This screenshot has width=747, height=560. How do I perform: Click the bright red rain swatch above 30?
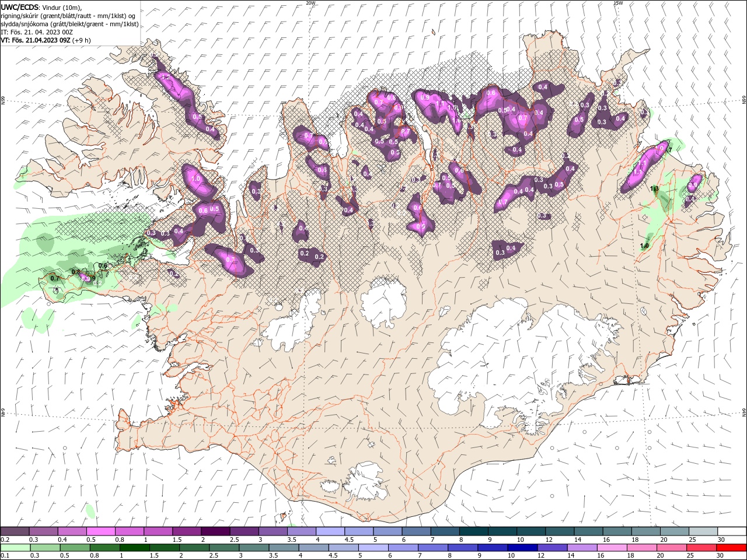pyautogui.click(x=731, y=548)
